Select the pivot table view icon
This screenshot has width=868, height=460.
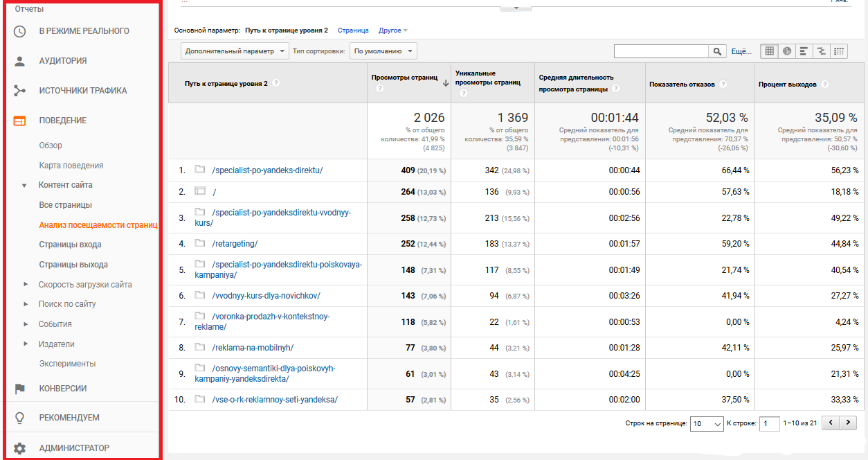pyautogui.click(x=839, y=51)
